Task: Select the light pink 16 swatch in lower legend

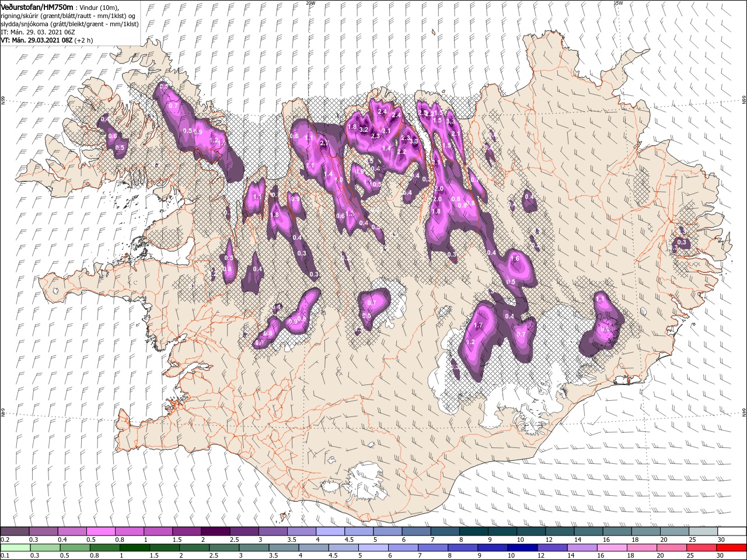Action: [x=612, y=548]
